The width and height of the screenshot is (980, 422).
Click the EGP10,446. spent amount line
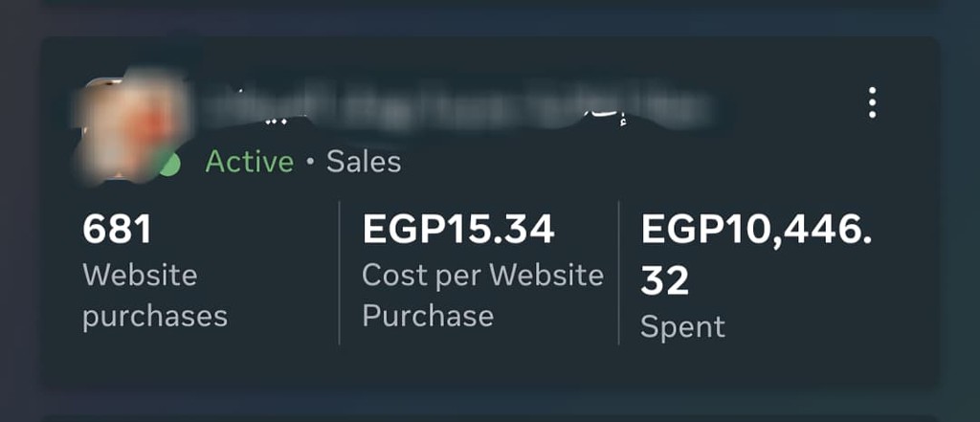pos(756,230)
